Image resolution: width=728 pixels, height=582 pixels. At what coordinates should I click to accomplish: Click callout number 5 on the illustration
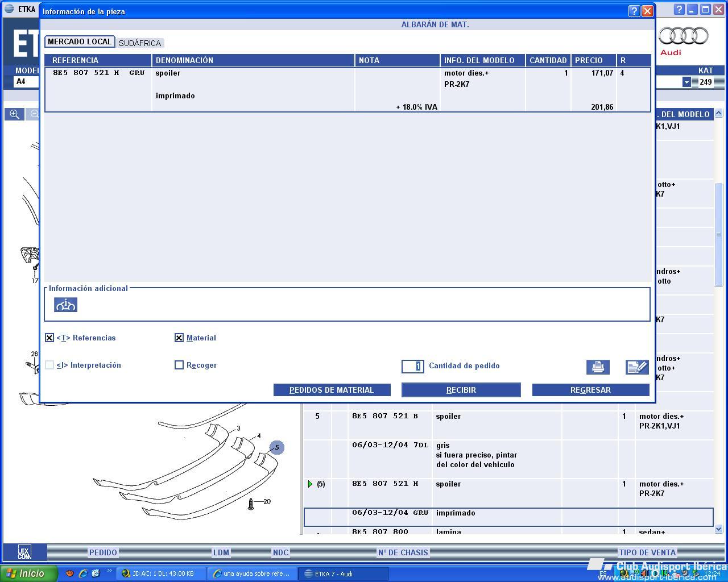tap(277, 448)
